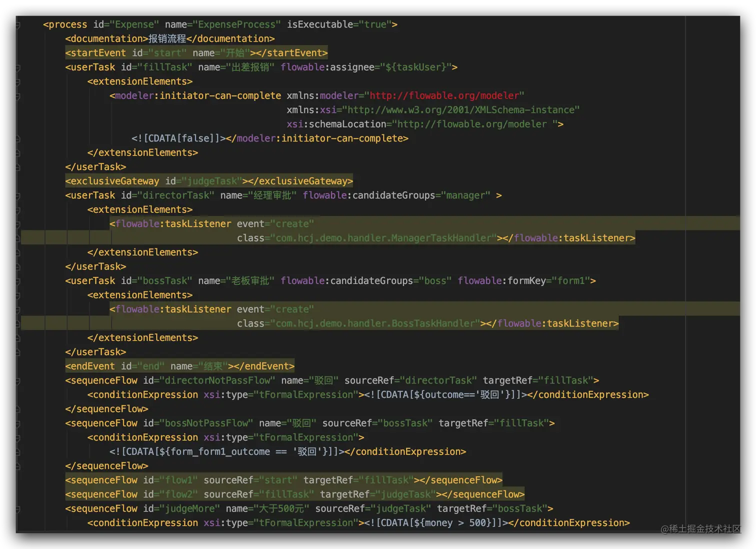Click sourceRef "directorTask" on the directorNotPassFlow line
This screenshot has width=756, height=549.
pyautogui.click(x=438, y=380)
